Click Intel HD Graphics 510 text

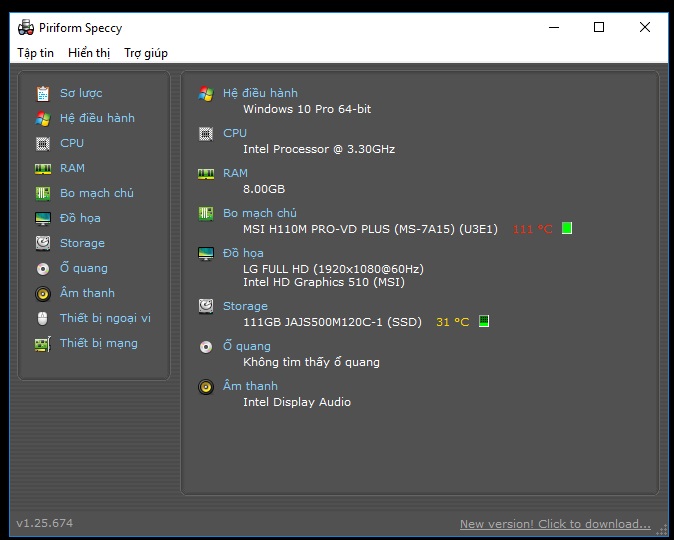pyautogui.click(x=324, y=282)
